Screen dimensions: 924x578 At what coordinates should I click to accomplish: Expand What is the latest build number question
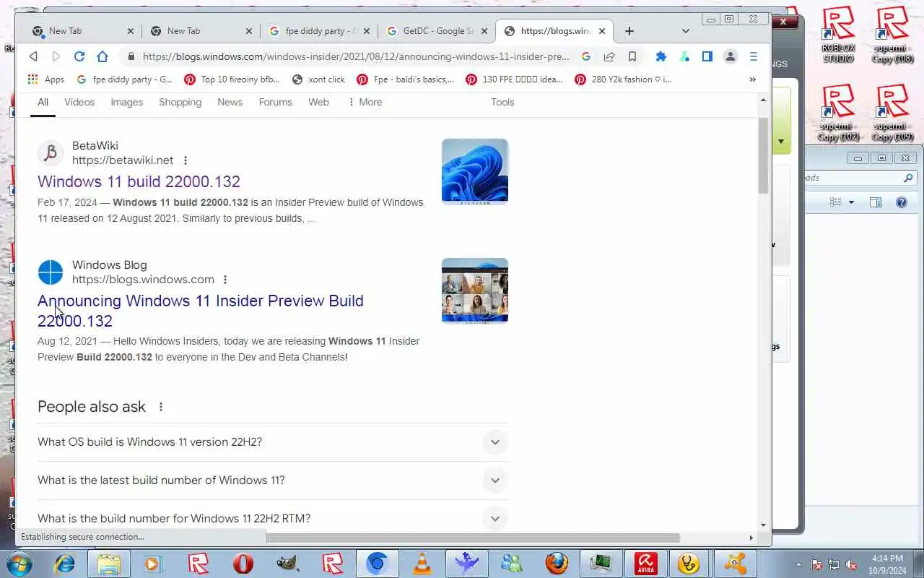[x=273, y=480]
